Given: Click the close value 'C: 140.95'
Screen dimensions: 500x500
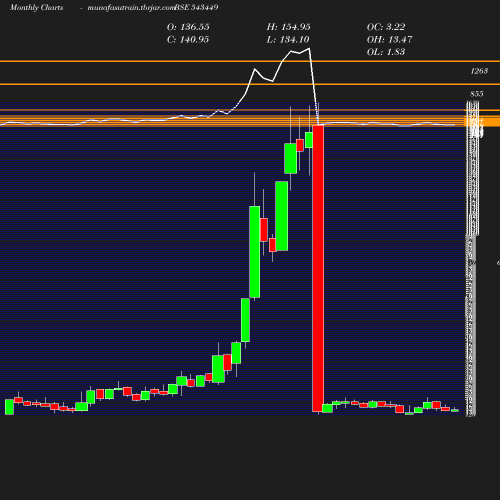Looking at the screenshot, I should 188,40.
